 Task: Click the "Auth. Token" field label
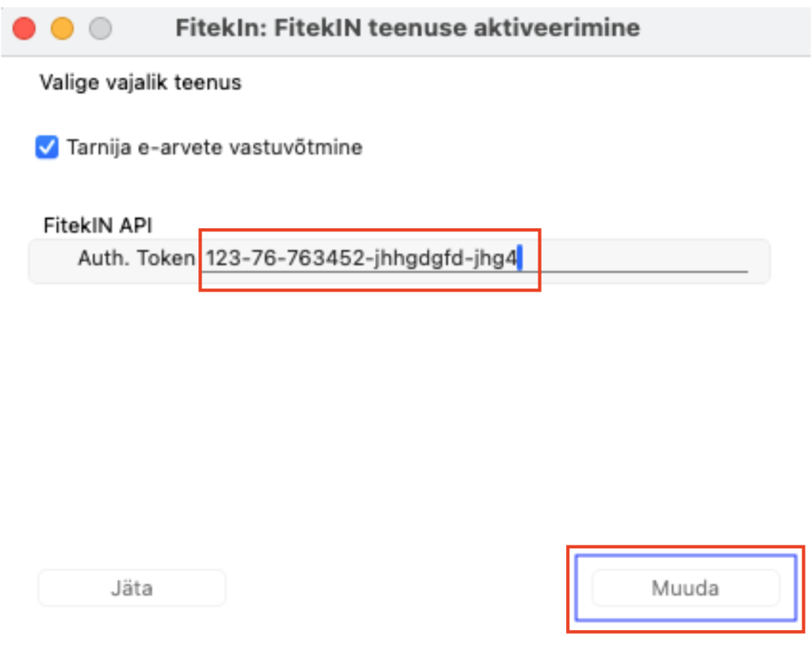[136, 258]
